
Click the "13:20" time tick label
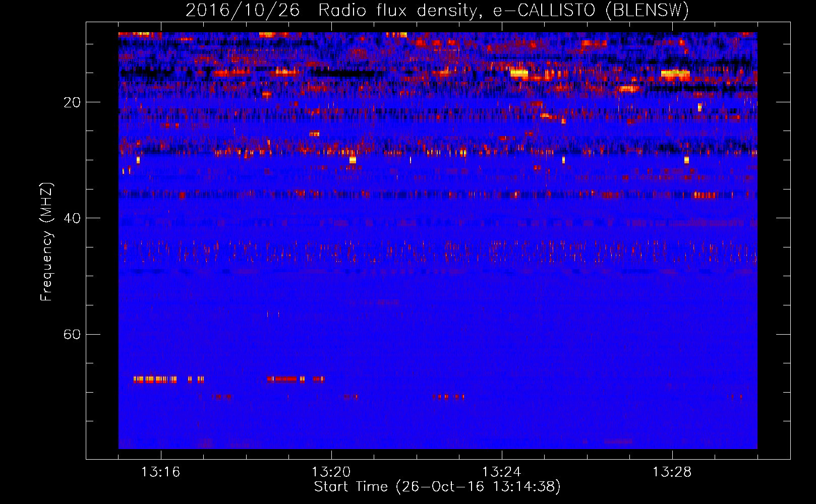coord(331,472)
